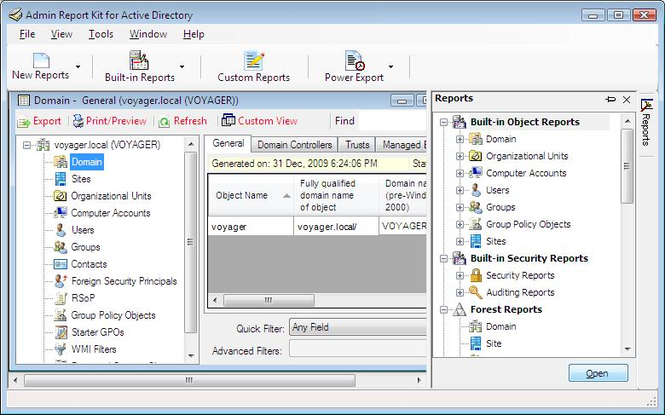Click the Power Export toolbar icon
Screen dimensions: 665x415
click(355, 60)
